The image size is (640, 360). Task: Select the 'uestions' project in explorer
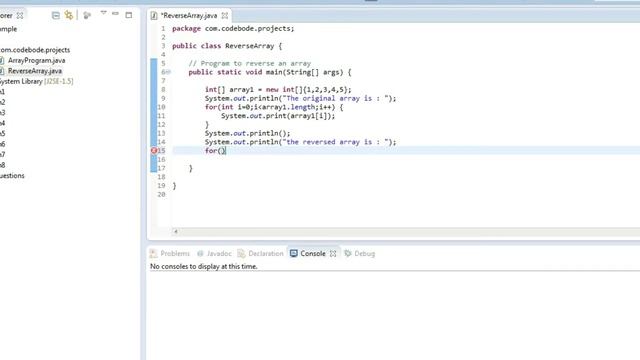pos(12,176)
